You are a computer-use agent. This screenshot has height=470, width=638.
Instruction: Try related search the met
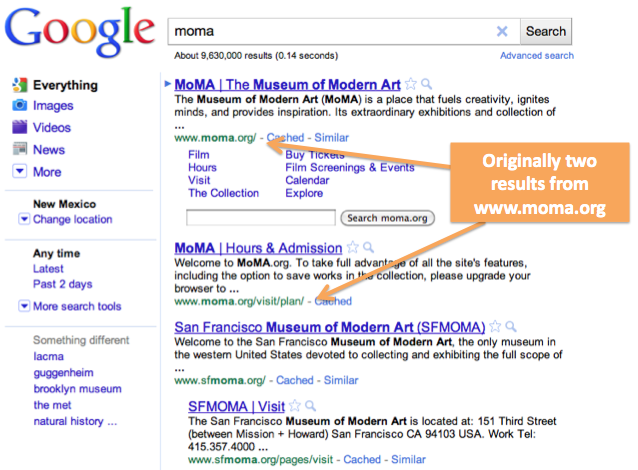pyautogui.click(x=52, y=405)
